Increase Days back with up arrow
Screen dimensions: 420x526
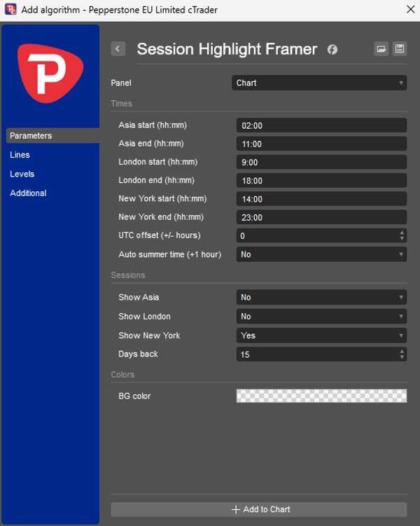tap(402, 351)
